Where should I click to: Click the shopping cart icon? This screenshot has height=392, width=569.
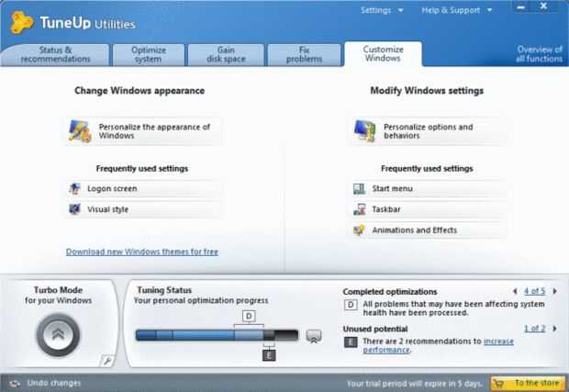[x=499, y=384]
